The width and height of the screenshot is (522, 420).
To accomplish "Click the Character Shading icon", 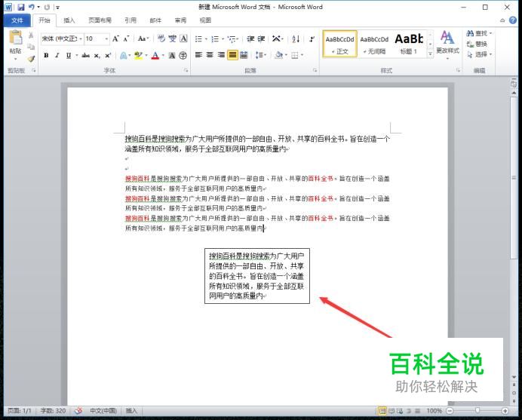I will tap(172, 55).
